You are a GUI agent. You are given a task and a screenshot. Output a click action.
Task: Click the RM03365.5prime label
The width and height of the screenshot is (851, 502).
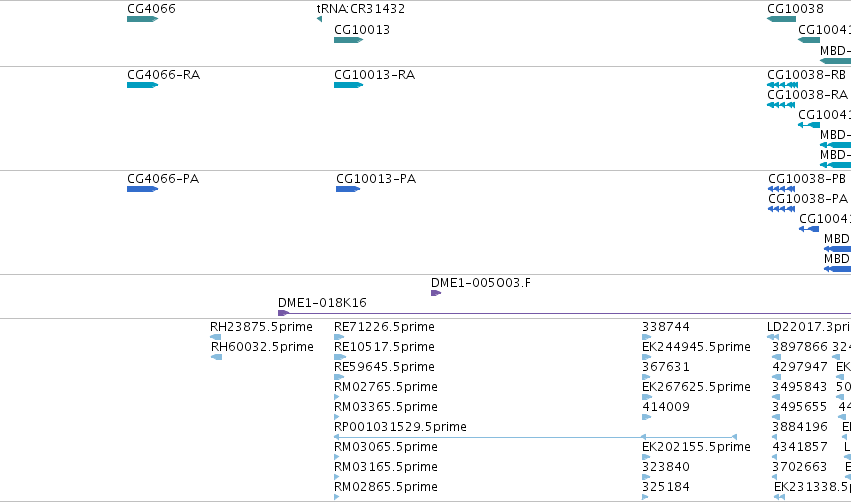pos(386,406)
